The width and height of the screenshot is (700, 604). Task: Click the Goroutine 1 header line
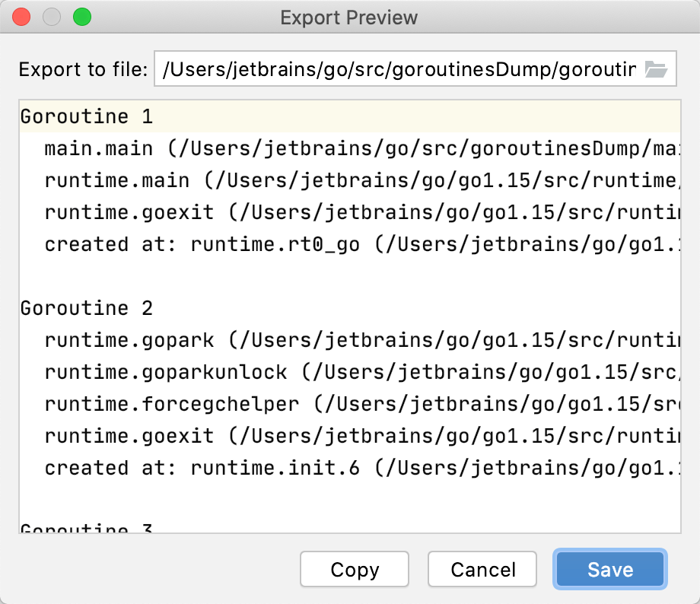point(86,116)
